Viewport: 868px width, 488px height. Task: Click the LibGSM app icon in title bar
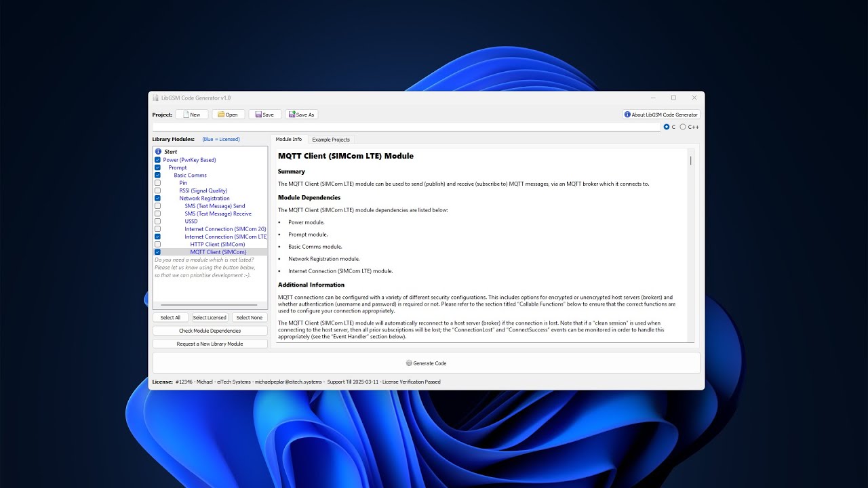(x=155, y=98)
